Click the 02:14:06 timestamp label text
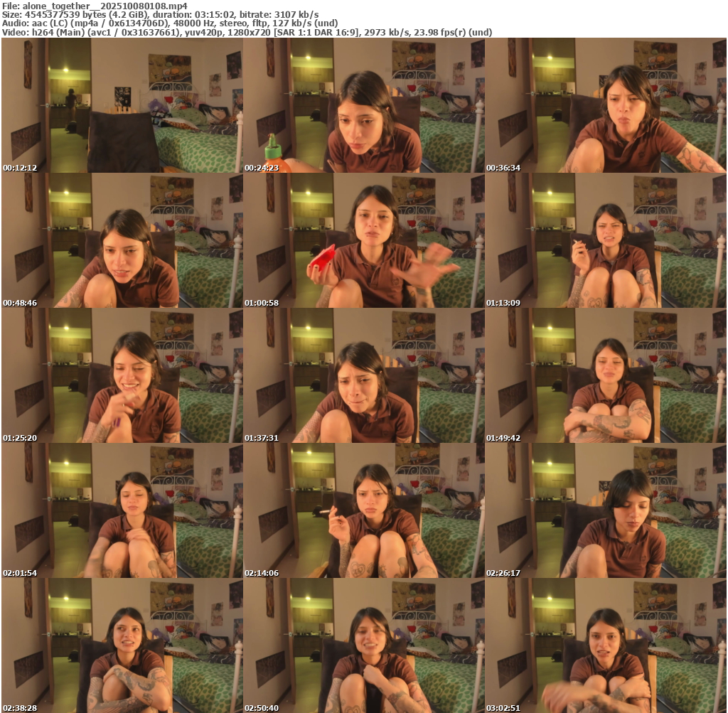The width and height of the screenshot is (728, 713). [262, 573]
